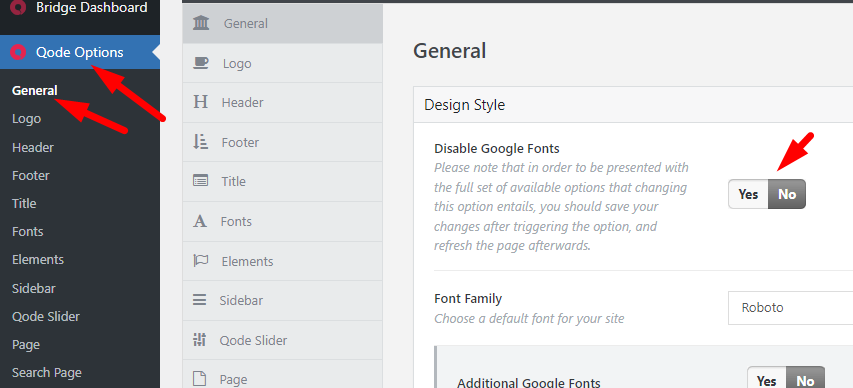Click the Footer sort icon
The width and height of the screenshot is (853, 388).
click(x=201, y=142)
